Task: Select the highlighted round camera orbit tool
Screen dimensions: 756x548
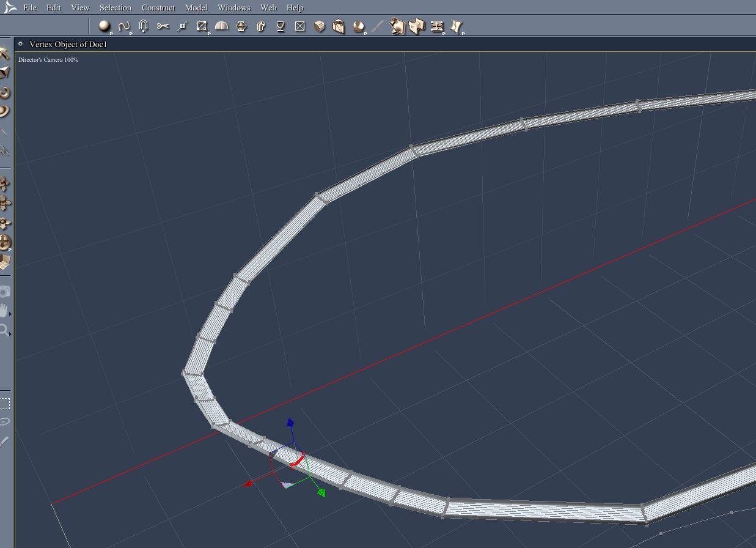Action: pyautogui.click(x=6, y=243)
